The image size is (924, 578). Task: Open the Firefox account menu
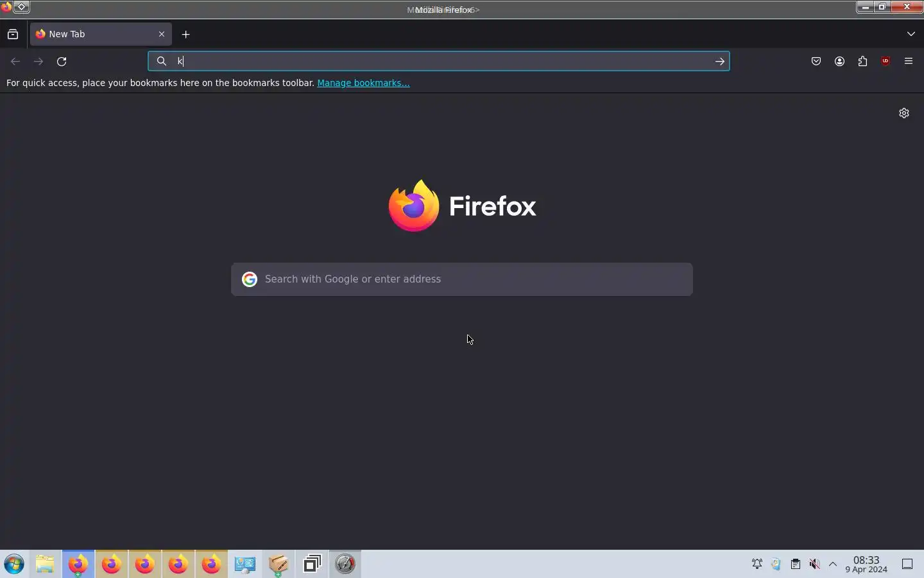click(841, 62)
